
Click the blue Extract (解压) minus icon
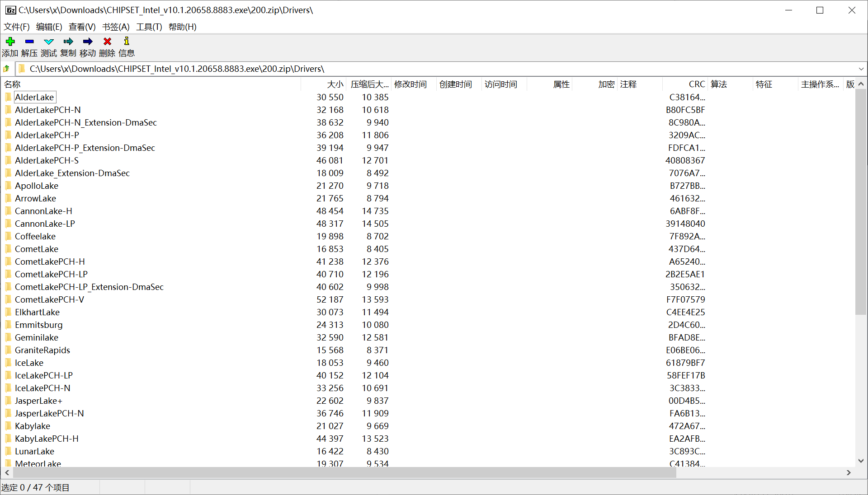[x=29, y=42]
